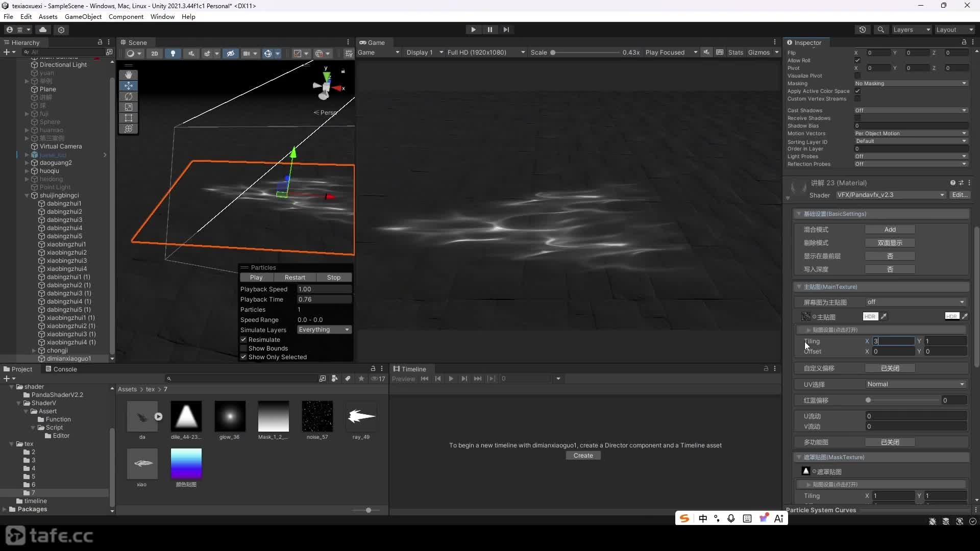Open material help question mark icon
980x551 pixels.
pyautogui.click(x=952, y=183)
